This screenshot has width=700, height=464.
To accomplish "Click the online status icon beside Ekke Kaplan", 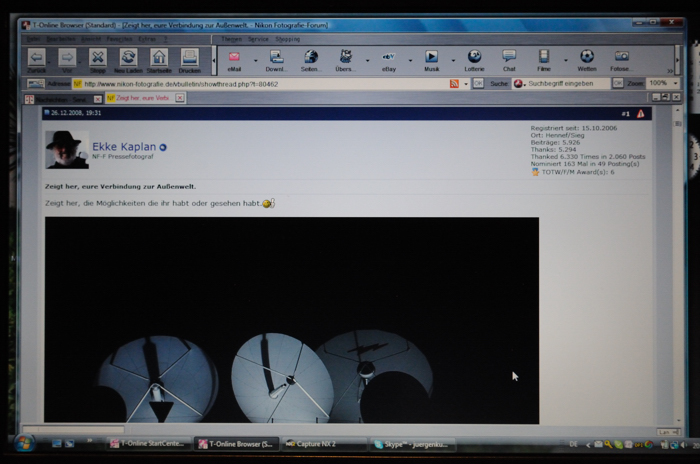I will tap(163, 147).
